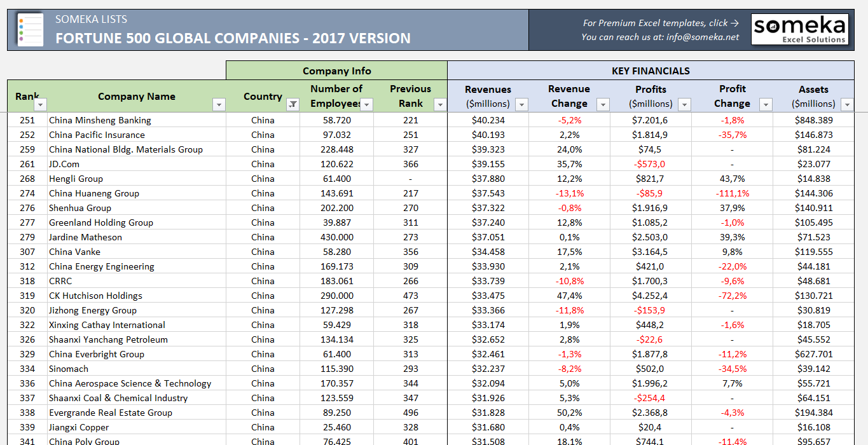This screenshot has height=445, width=868.
Task: Select the employees value 430.000
Action: (x=336, y=237)
